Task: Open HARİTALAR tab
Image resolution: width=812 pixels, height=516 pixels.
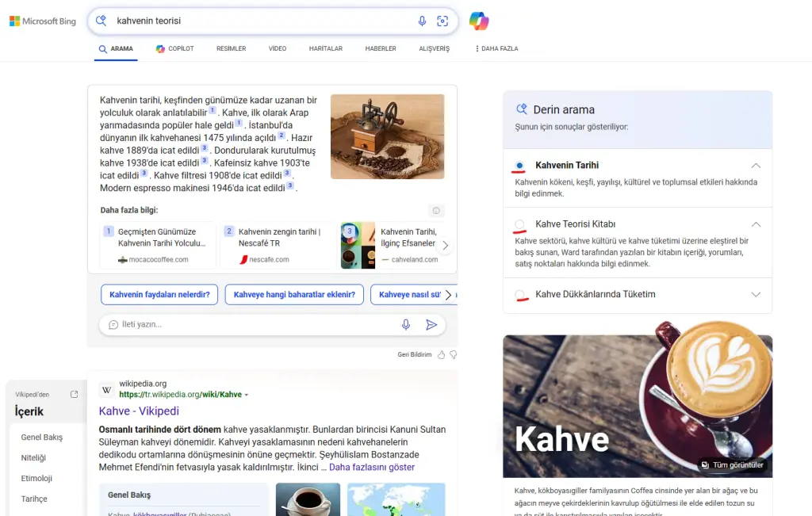Action: pos(326,48)
